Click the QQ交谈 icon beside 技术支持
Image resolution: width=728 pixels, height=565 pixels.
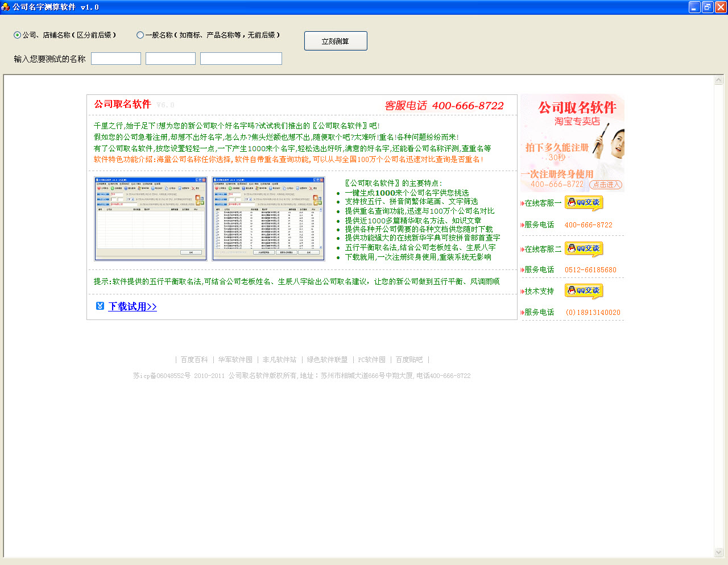tap(584, 290)
